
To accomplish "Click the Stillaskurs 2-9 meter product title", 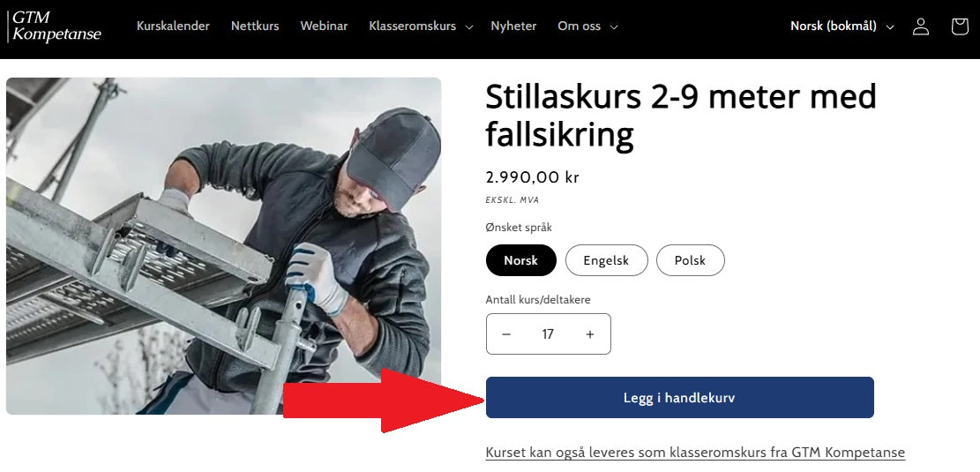I will tap(681, 116).
